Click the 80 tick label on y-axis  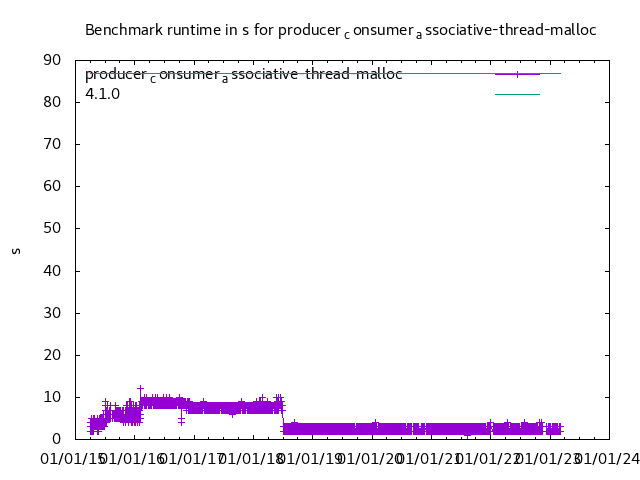52,102
